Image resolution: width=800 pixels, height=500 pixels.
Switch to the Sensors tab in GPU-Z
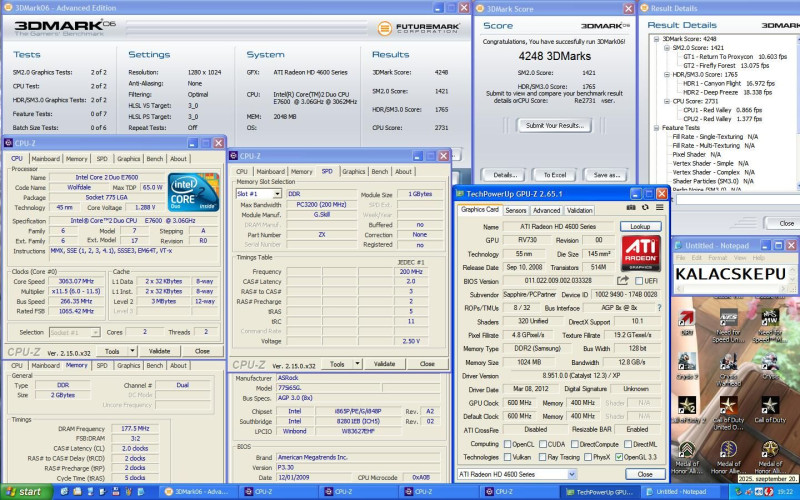[516, 210]
